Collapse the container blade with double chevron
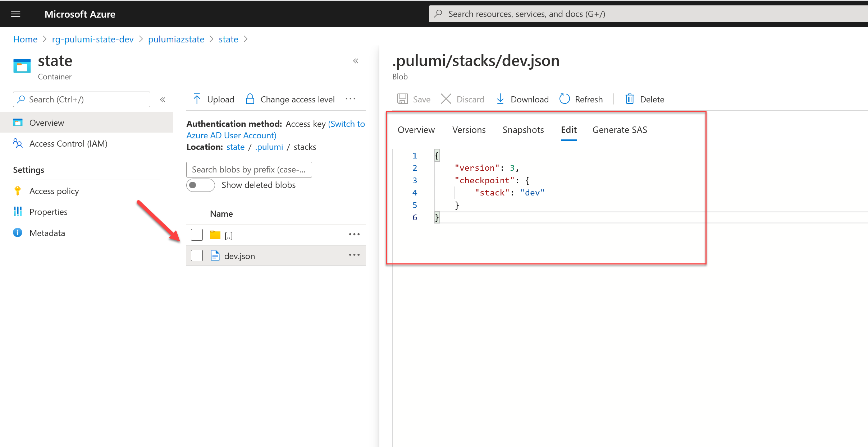 tap(356, 61)
